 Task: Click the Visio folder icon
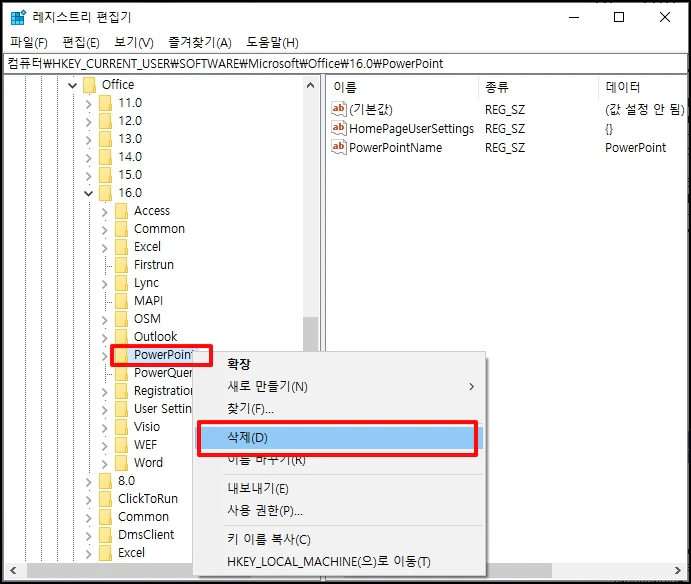[x=121, y=427]
